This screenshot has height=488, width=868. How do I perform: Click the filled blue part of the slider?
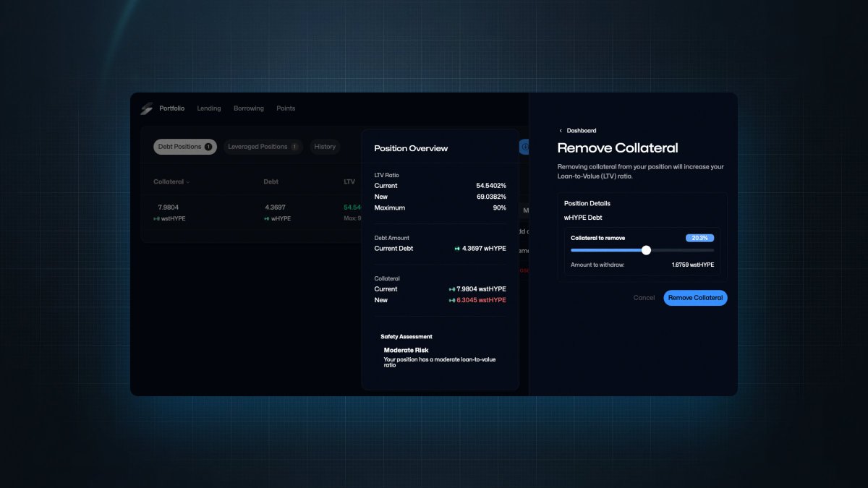point(606,250)
